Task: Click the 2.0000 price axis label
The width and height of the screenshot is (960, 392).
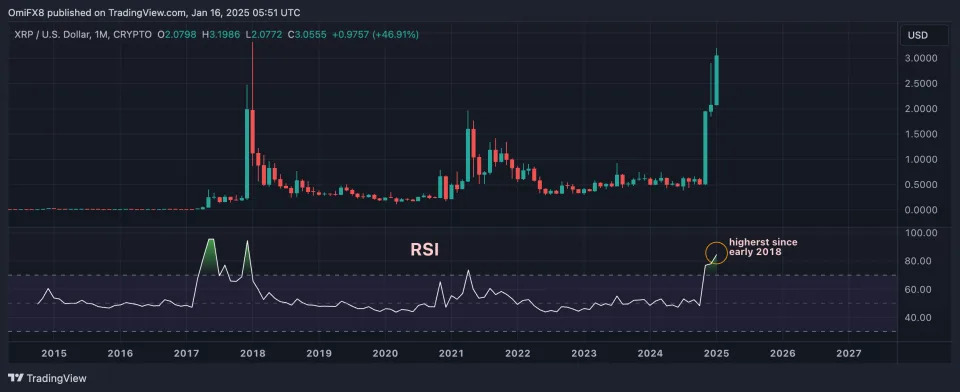Action: tap(920, 108)
